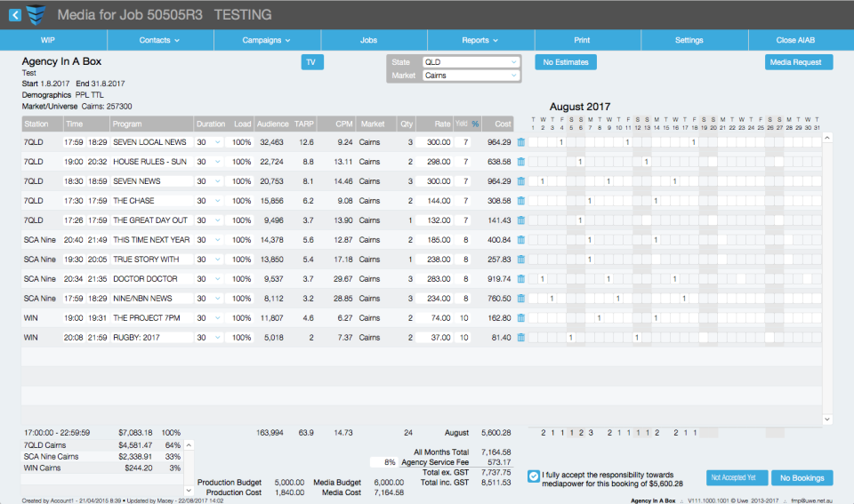Viewport: 854px width, 504px height.
Task: Expand the Contacts menu
Action: [160, 40]
